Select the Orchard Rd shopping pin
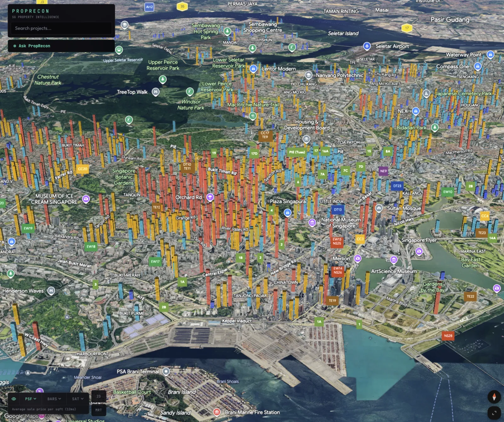 210,197
